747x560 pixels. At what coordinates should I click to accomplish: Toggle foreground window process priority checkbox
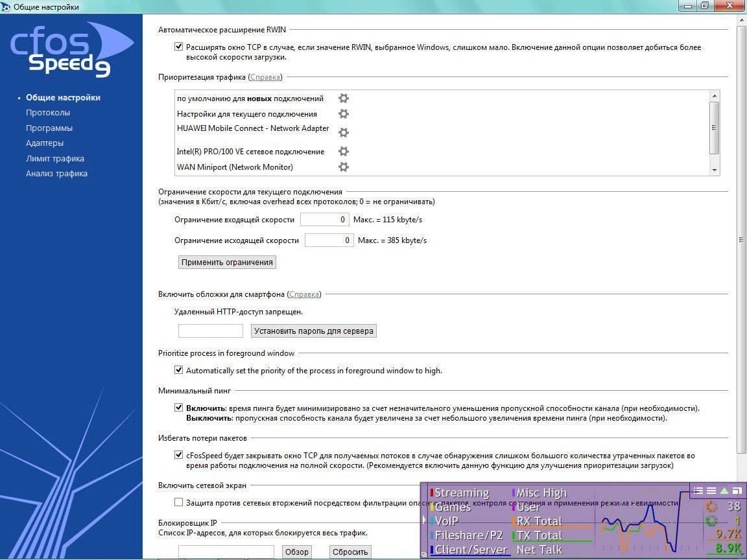tap(179, 369)
